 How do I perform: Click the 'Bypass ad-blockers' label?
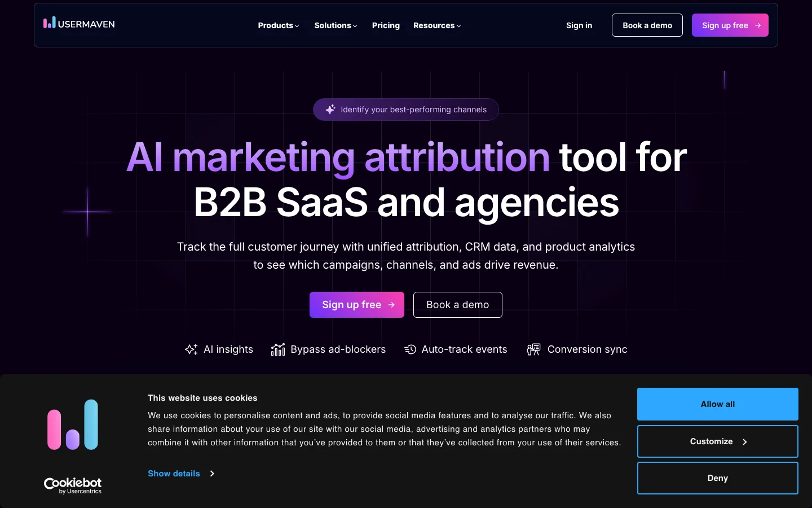pos(338,349)
